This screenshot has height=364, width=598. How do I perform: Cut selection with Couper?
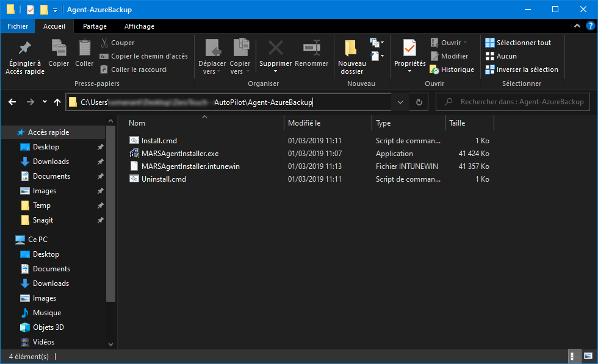coord(117,43)
